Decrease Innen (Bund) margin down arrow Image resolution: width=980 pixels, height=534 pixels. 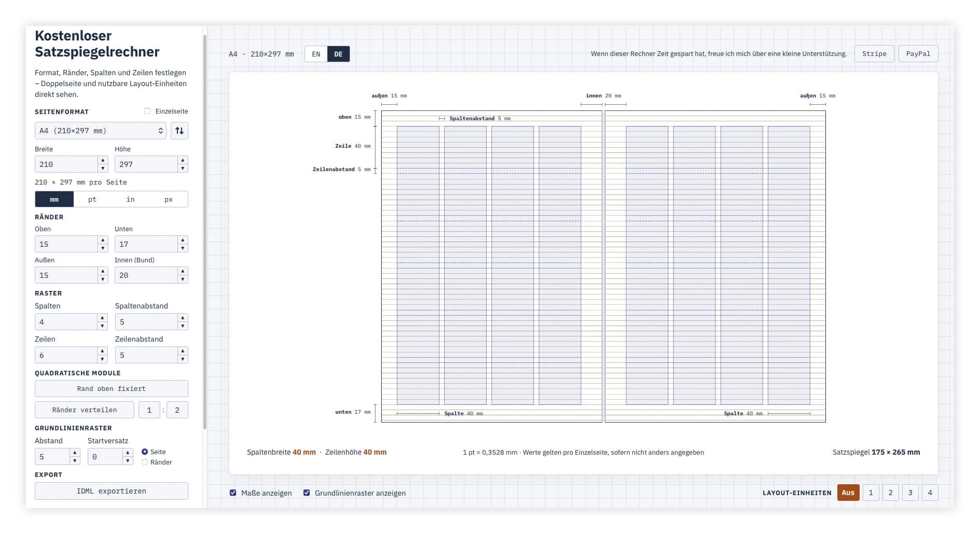(x=183, y=279)
